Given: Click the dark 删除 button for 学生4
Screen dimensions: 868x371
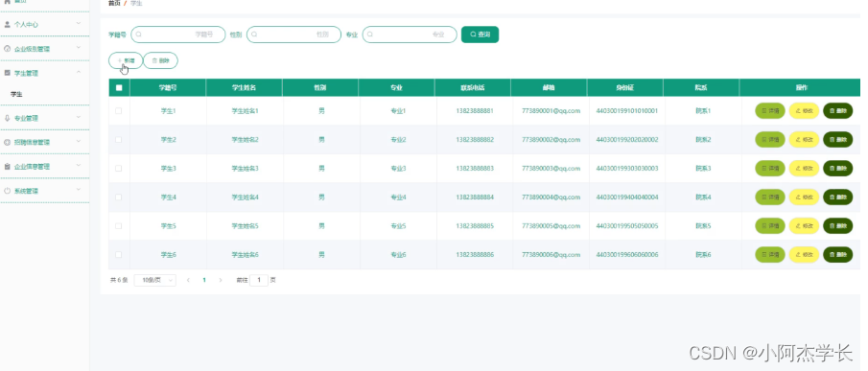Looking at the screenshot, I should pos(838,197).
